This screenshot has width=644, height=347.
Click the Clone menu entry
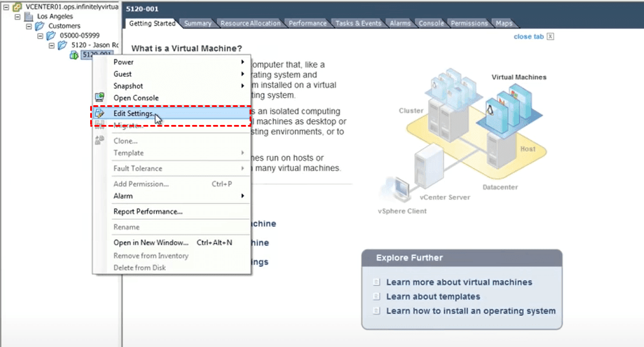click(x=172, y=141)
